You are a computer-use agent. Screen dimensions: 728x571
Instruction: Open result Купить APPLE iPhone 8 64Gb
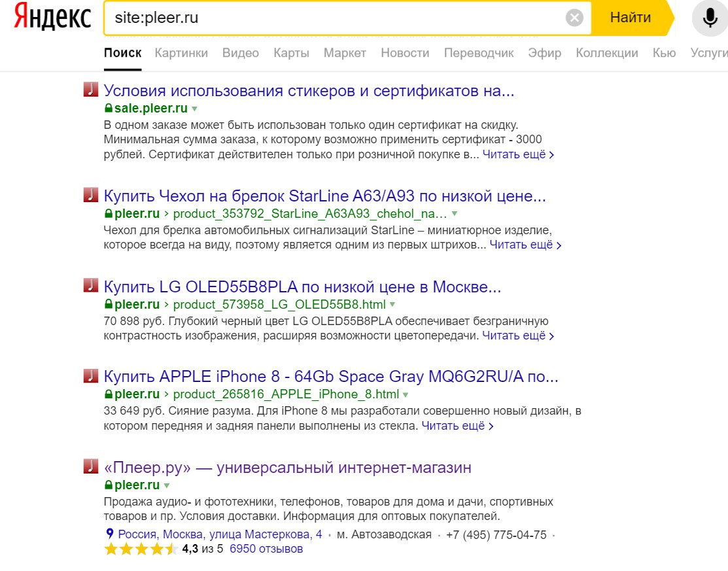click(330, 377)
